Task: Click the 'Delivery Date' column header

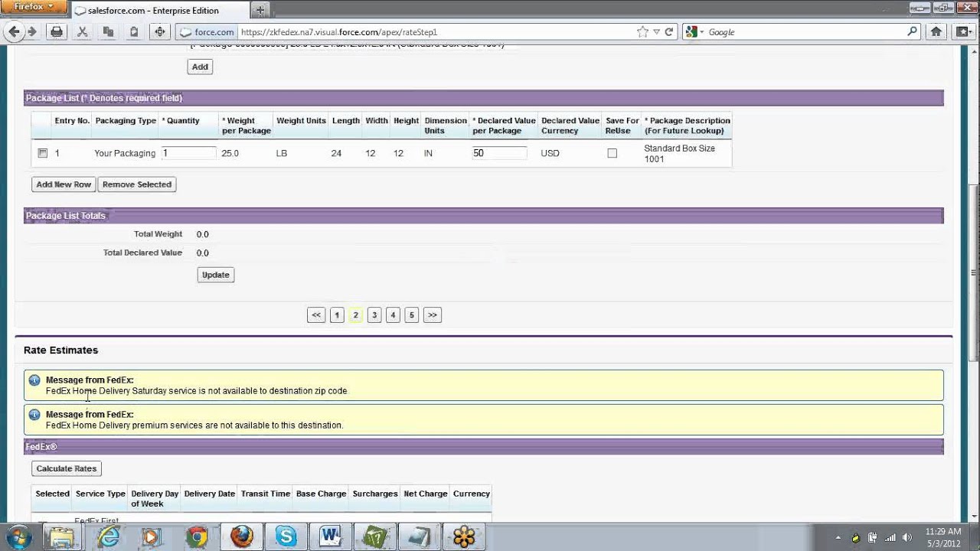Action: click(x=209, y=494)
